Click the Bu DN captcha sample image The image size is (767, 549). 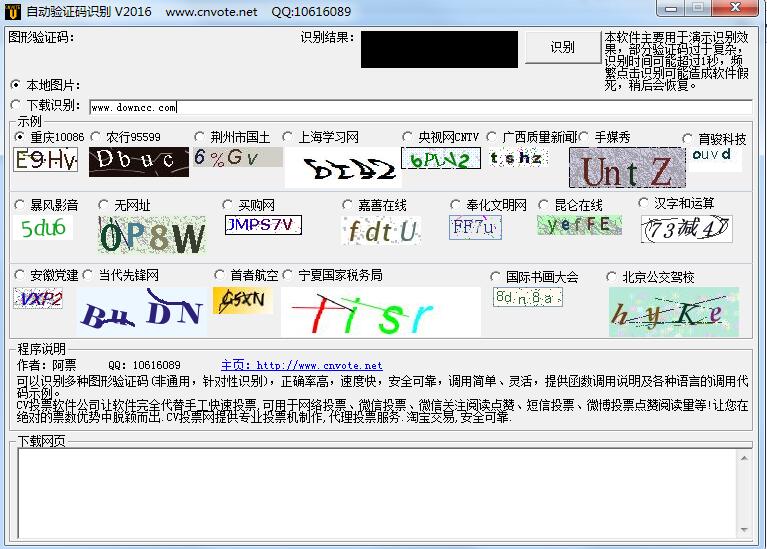pyautogui.click(x=142, y=312)
